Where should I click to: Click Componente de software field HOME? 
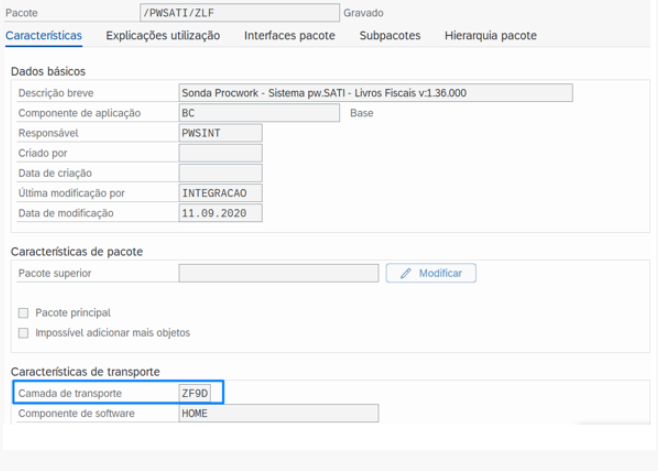tap(279, 413)
